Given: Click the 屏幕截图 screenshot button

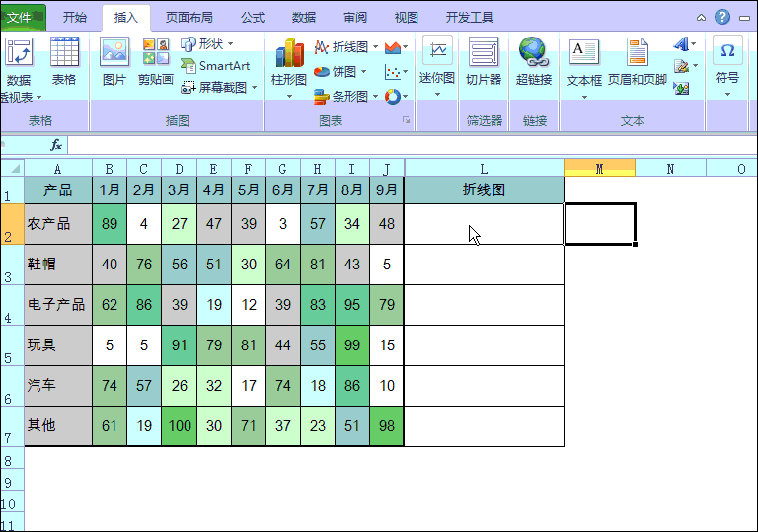Looking at the screenshot, I should point(218,88).
